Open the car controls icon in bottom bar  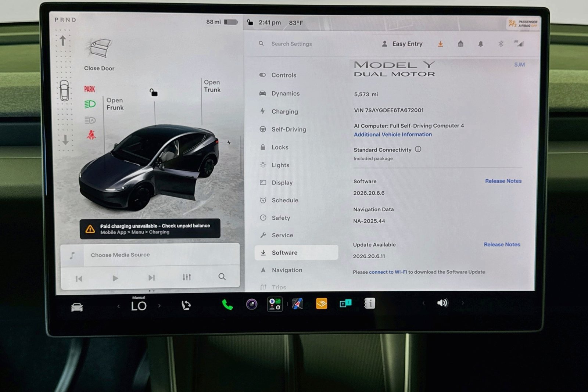coord(77,307)
